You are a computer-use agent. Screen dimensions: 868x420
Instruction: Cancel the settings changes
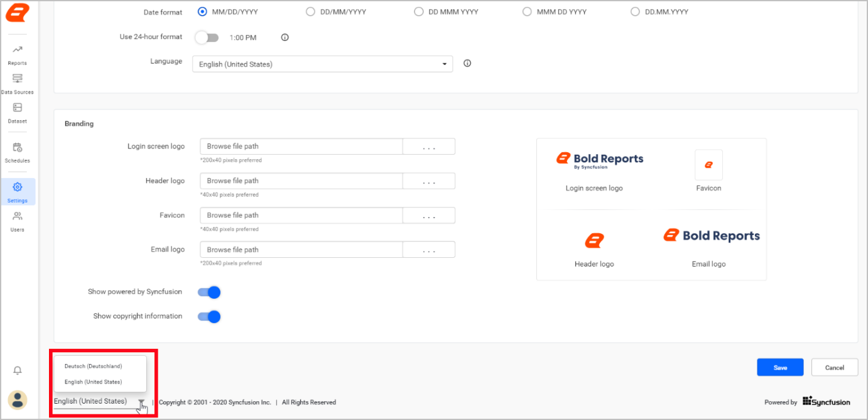pyautogui.click(x=834, y=367)
